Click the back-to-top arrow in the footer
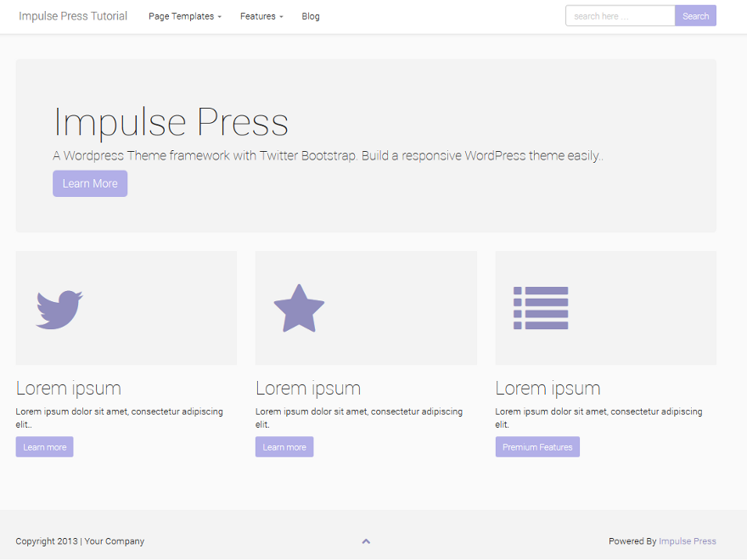Viewport: 747px width, 560px height. (366, 540)
